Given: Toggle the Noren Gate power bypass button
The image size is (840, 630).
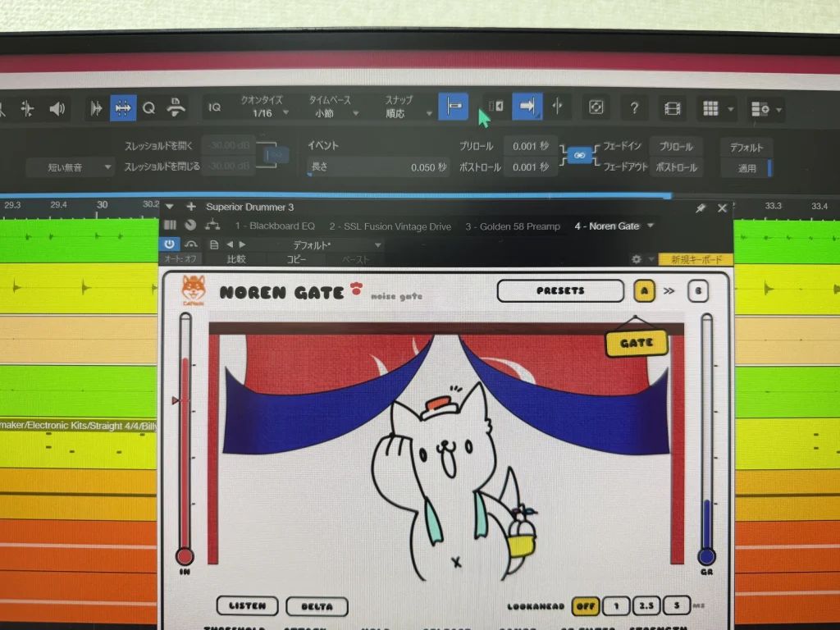Looking at the screenshot, I should point(169,244).
